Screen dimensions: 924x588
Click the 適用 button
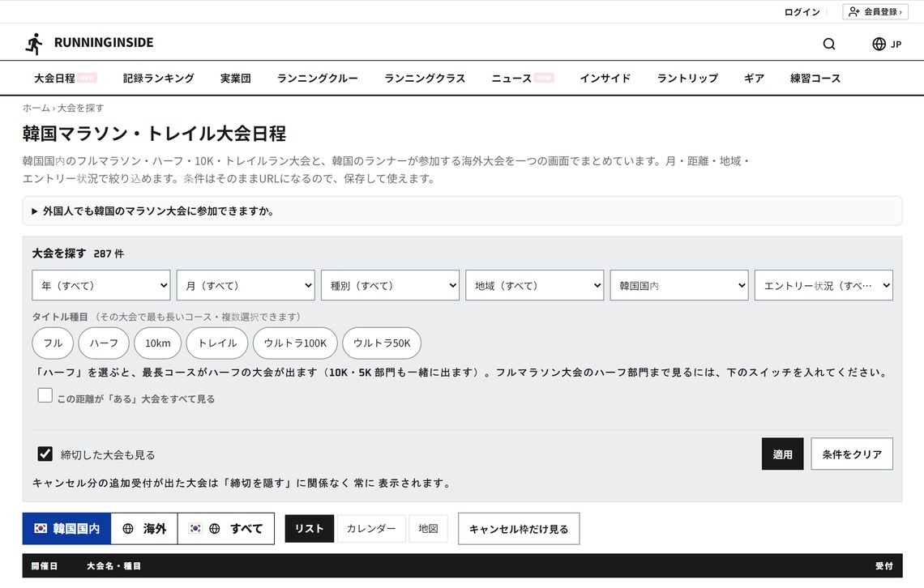pos(783,454)
